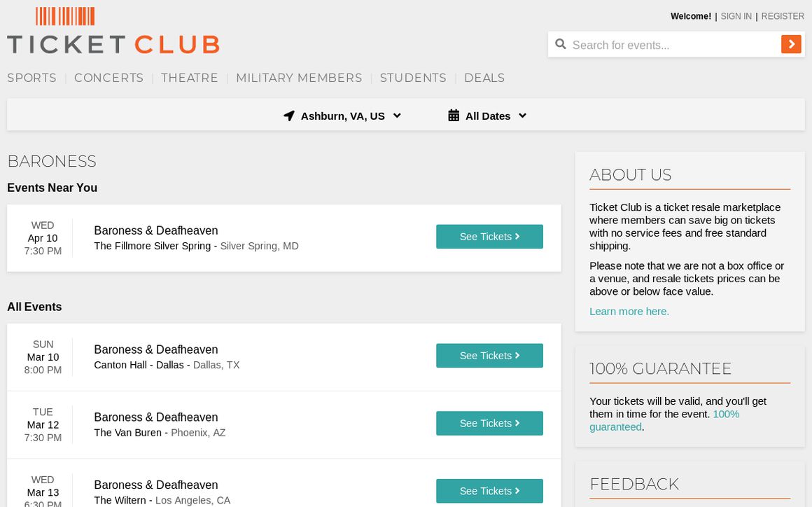
Task: Click the location arrow icon
Action: 289,116
